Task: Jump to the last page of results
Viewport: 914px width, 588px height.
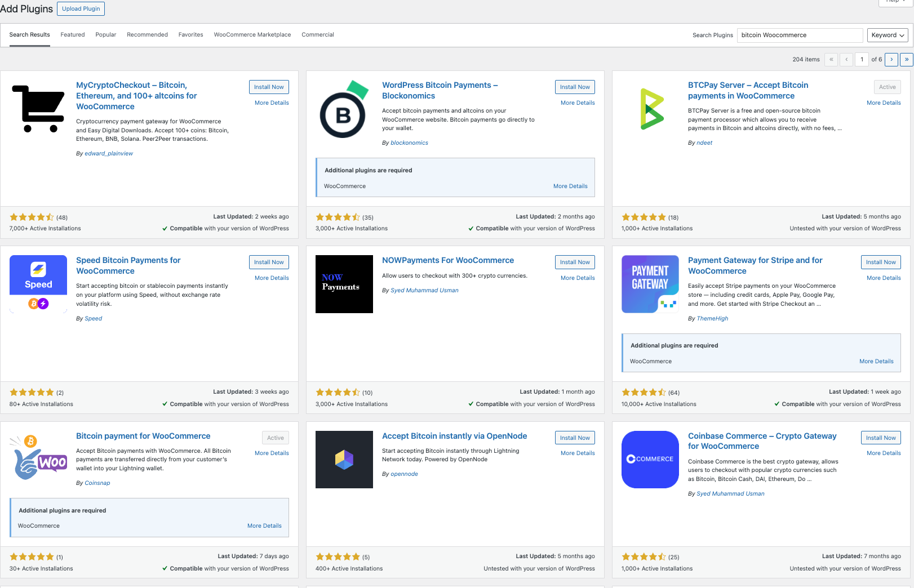Action: pos(906,59)
